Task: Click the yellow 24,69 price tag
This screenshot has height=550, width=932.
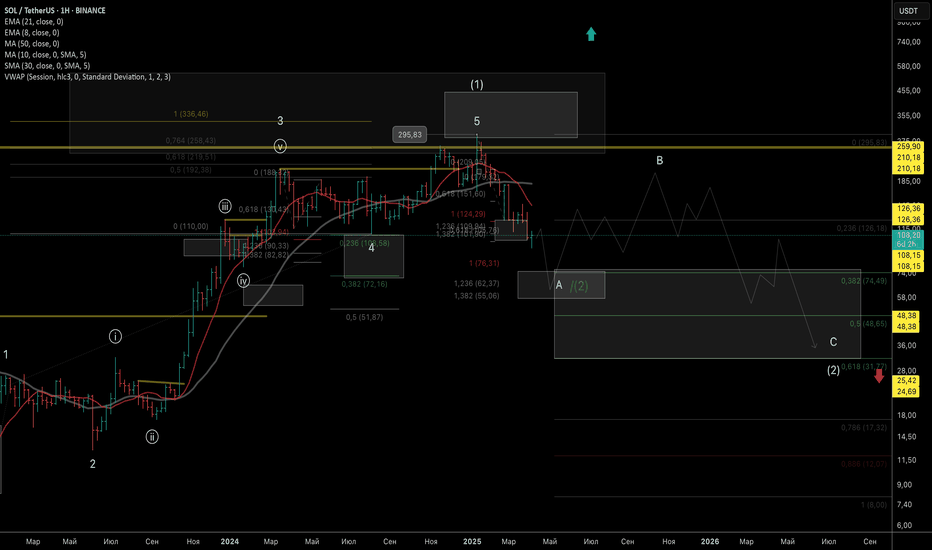Action: 906,391
